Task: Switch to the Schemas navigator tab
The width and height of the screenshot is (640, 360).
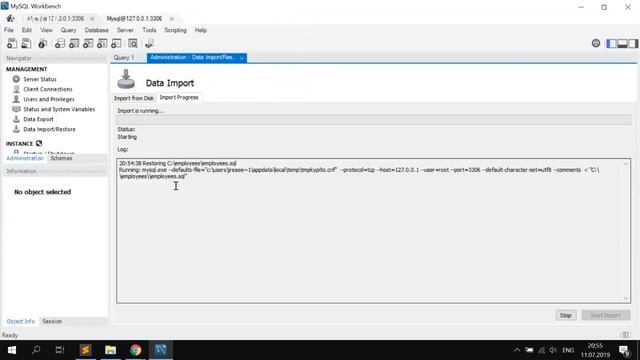Action: pyautogui.click(x=61, y=158)
